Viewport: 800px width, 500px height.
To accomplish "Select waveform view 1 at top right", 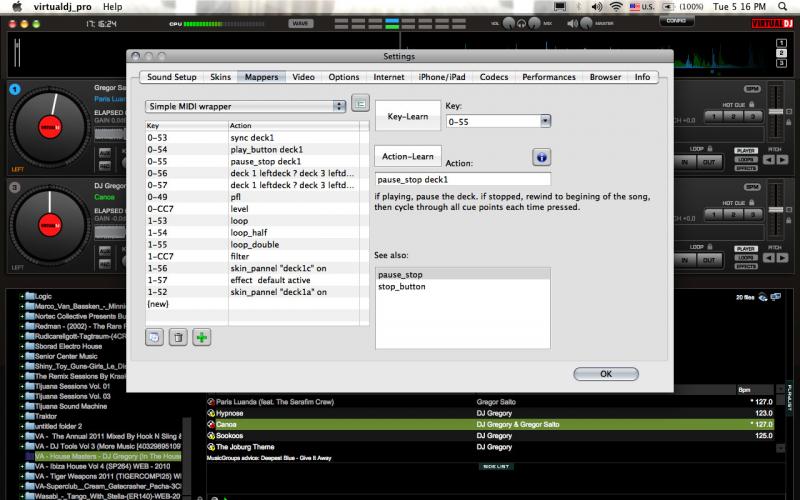I will [x=781, y=43].
